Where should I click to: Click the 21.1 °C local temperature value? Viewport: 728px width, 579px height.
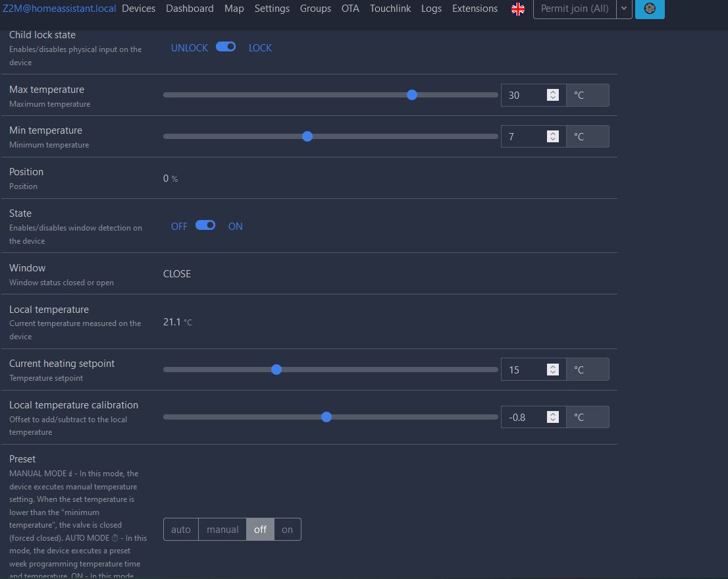pyautogui.click(x=177, y=321)
